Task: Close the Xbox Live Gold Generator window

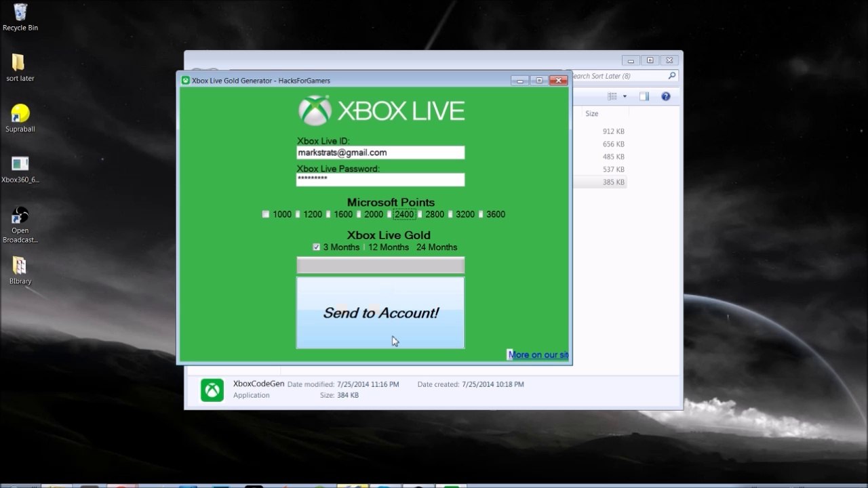Action: click(x=559, y=80)
